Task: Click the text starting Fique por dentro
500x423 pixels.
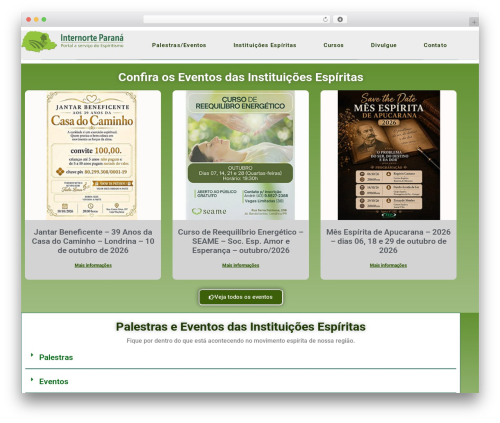Action: (x=241, y=341)
